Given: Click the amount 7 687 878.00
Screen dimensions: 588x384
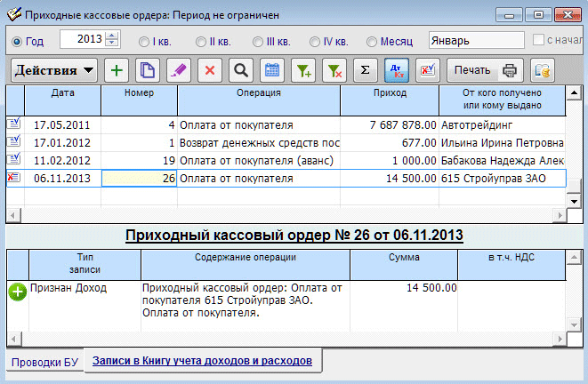Looking at the screenshot, I should [x=390, y=124].
